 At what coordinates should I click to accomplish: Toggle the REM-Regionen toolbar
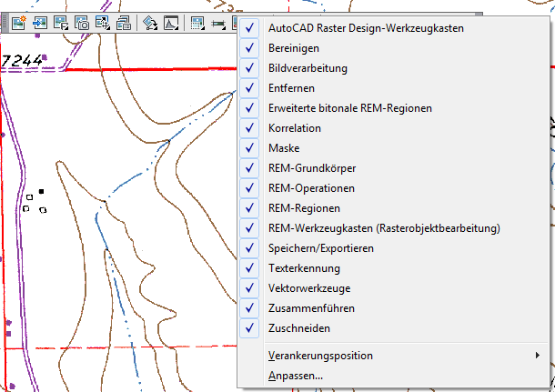coord(393,208)
